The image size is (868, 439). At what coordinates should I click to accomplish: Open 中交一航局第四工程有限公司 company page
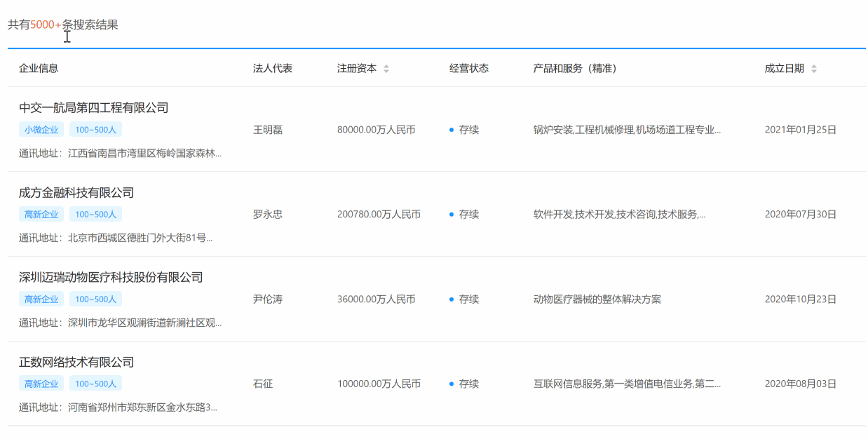(x=93, y=108)
